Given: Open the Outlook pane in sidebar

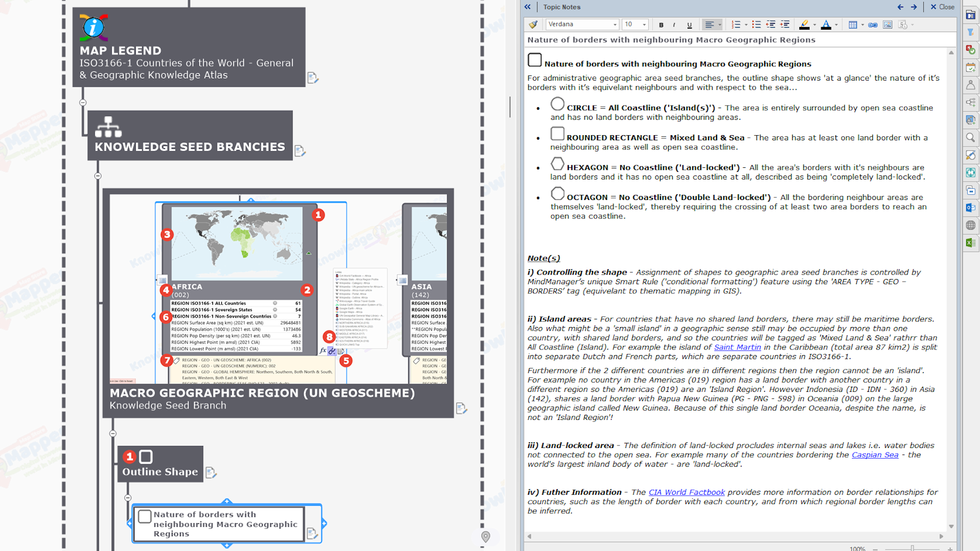Looking at the screenshot, I should coord(970,208).
